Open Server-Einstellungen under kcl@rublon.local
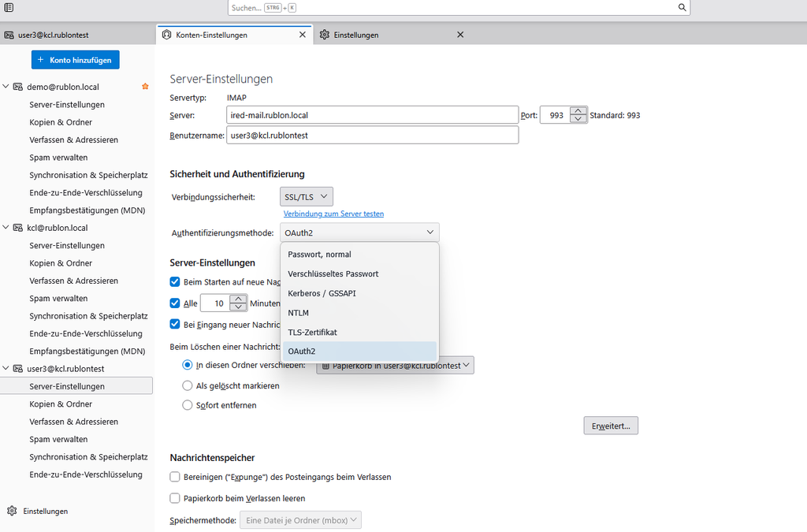The width and height of the screenshot is (807, 532). point(67,245)
